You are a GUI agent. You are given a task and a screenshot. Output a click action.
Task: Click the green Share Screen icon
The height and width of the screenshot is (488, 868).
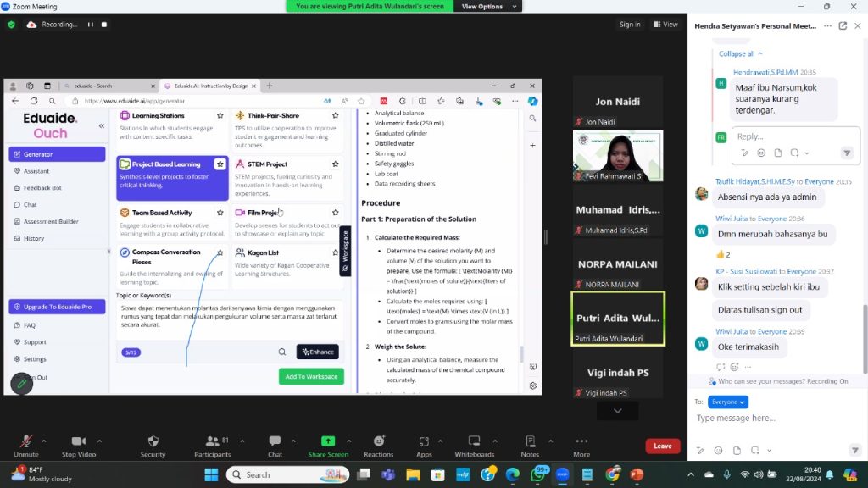coord(327,441)
